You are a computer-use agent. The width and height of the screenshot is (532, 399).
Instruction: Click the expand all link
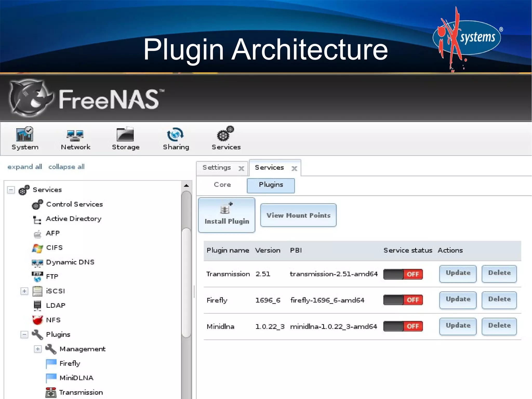coord(25,167)
